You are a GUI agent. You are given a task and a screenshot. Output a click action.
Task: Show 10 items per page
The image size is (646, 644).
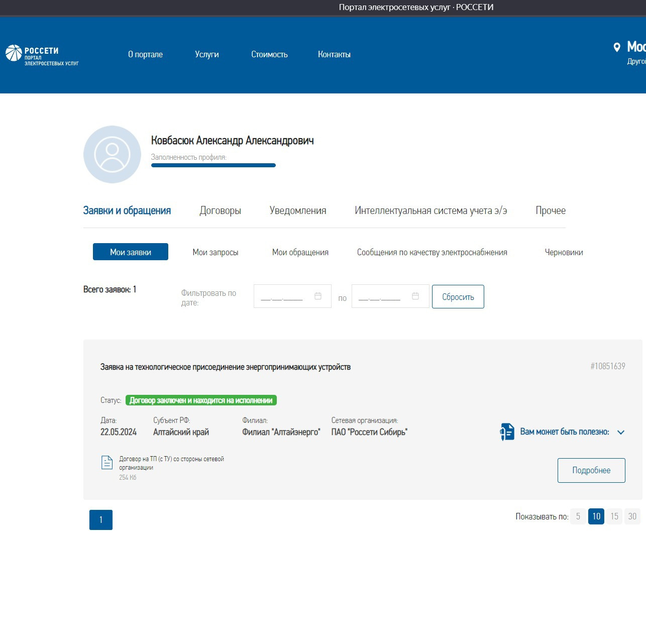point(596,516)
